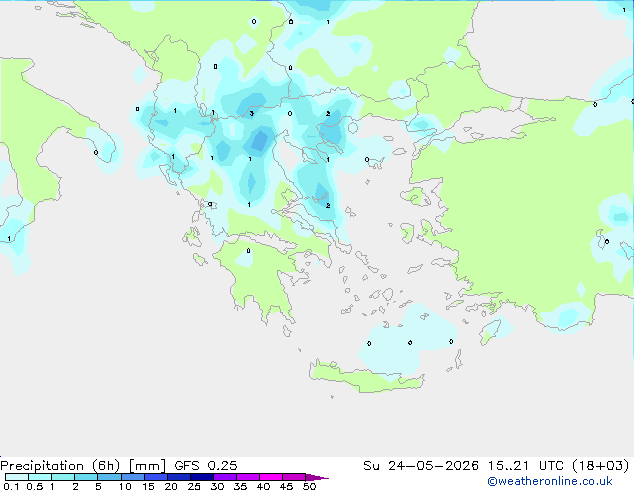Screen dimensions: 634x490
Task: Select the 20–25 mm legend swatch
Action: tap(178, 477)
